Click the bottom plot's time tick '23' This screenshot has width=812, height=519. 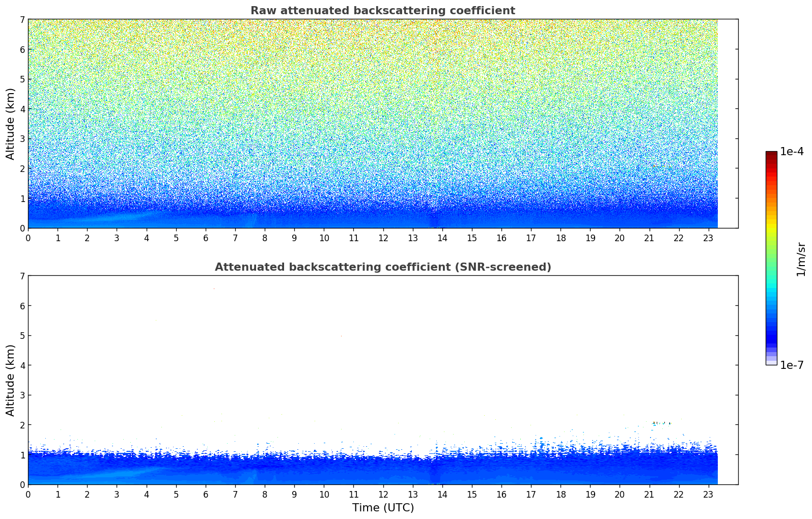pyautogui.click(x=709, y=494)
